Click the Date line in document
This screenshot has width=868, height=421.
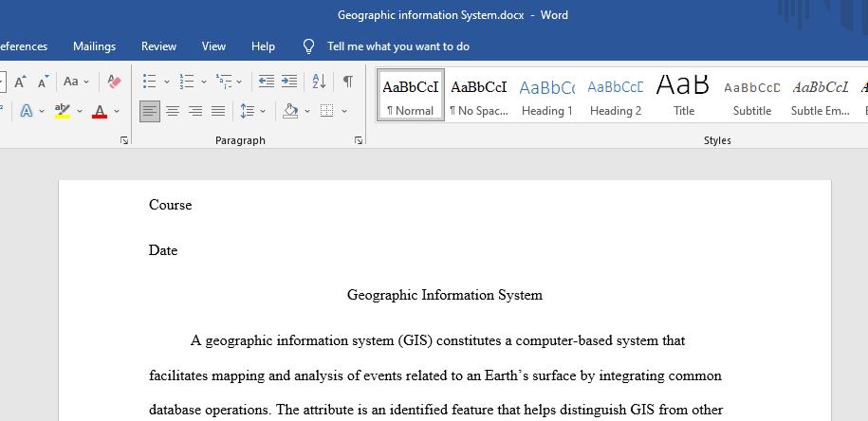click(x=163, y=250)
